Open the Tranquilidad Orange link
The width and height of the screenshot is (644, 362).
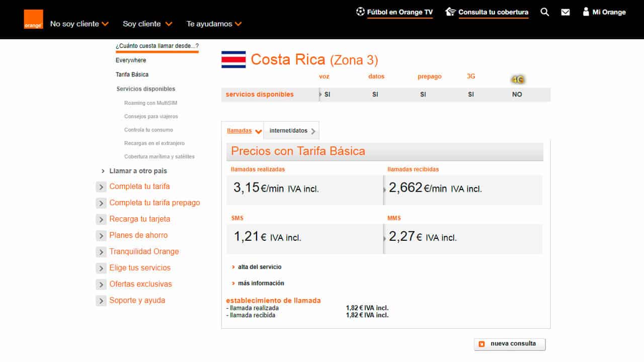pyautogui.click(x=144, y=251)
